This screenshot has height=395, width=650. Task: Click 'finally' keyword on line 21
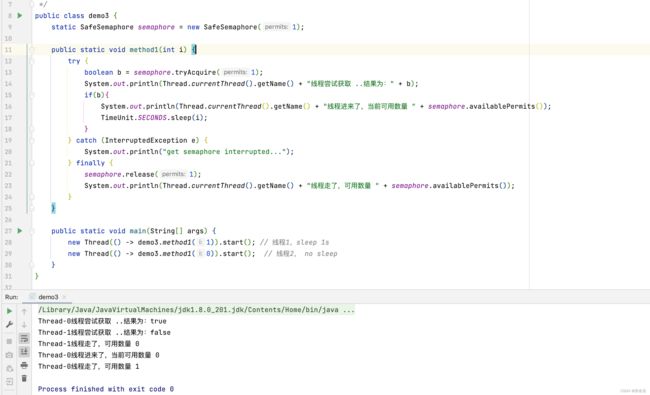pyautogui.click(x=90, y=163)
